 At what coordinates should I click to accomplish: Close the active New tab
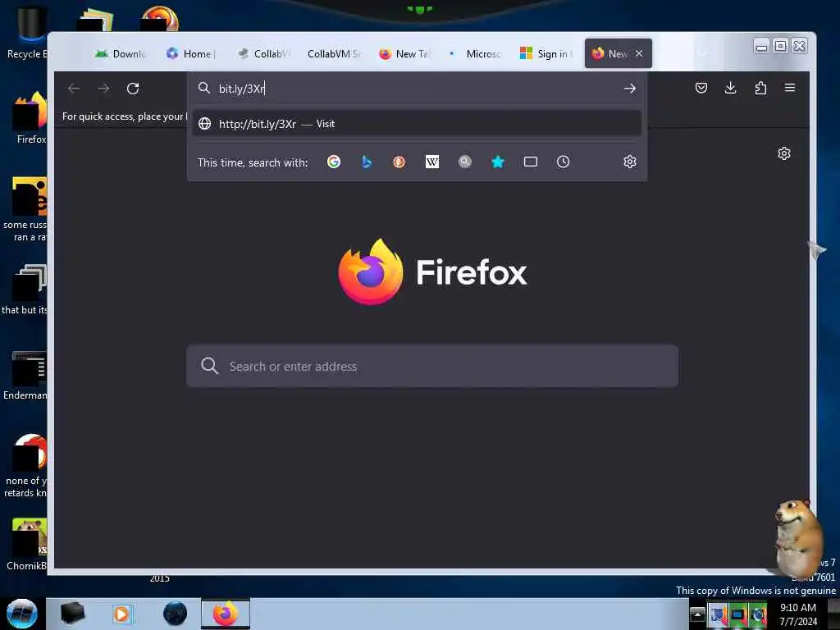(639, 53)
